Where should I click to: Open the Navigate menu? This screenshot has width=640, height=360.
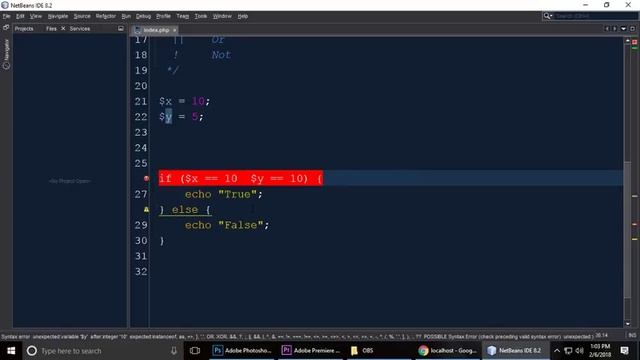58,16
